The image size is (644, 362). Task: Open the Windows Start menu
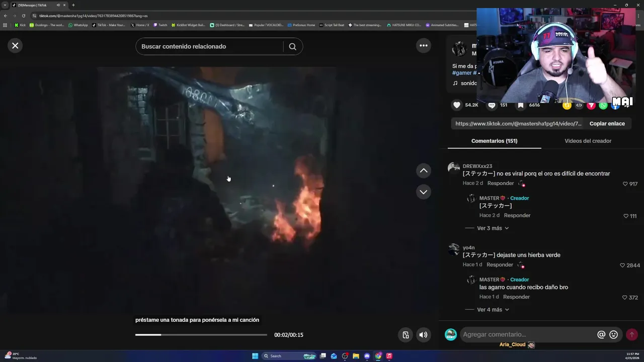pyautogui.click(x=255, y=356)
